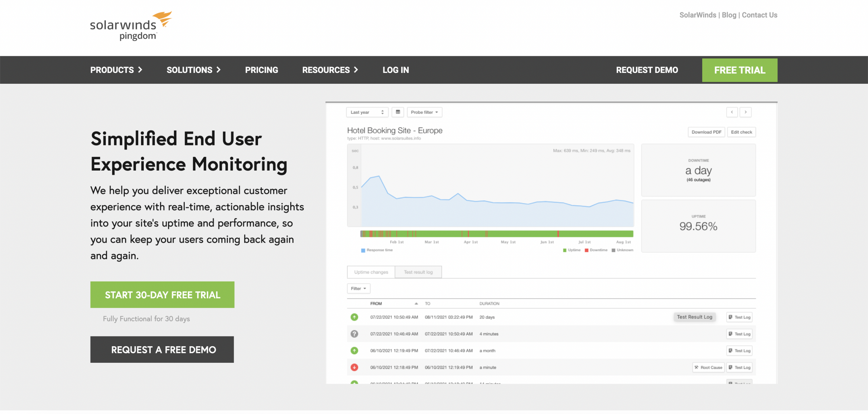
Task: Open Root Cause for the a minute outage
Action: 708,368
